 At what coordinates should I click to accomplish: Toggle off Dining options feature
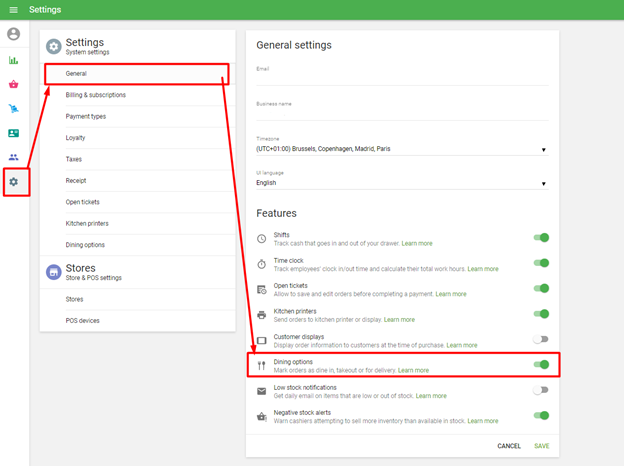pyautogui.click(x=541, y=365)
